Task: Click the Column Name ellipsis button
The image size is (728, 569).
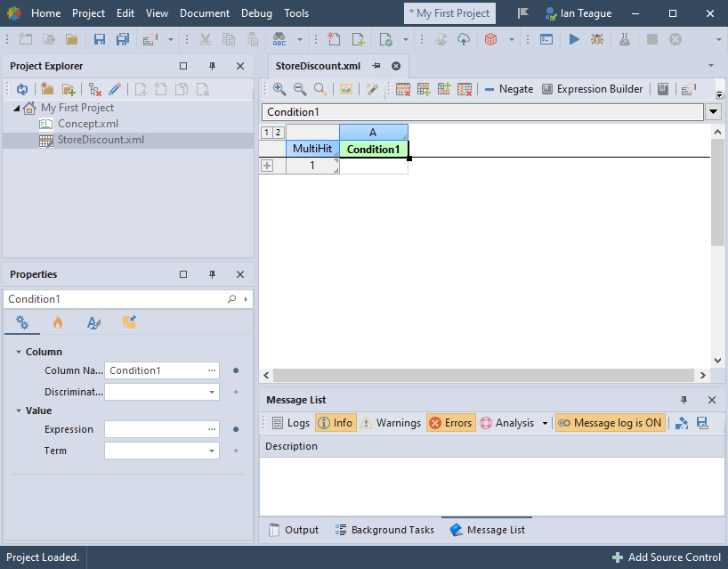Action: (x=212, y=370)
